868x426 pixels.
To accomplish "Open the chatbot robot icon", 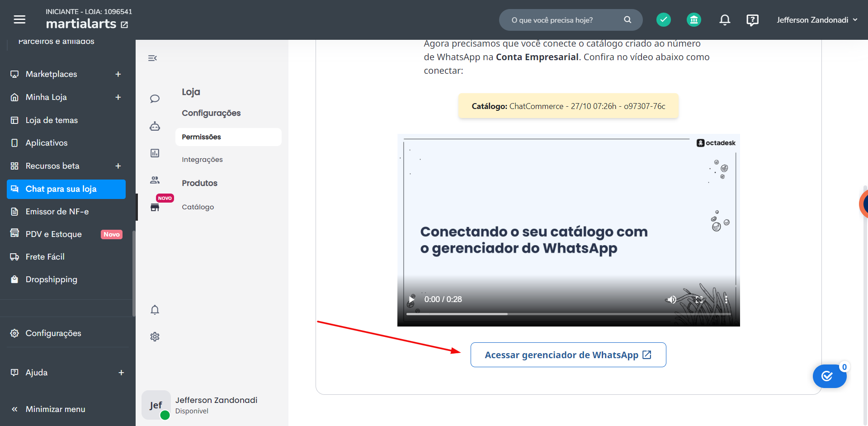I will pyautogui.click(x=155, y=126).
